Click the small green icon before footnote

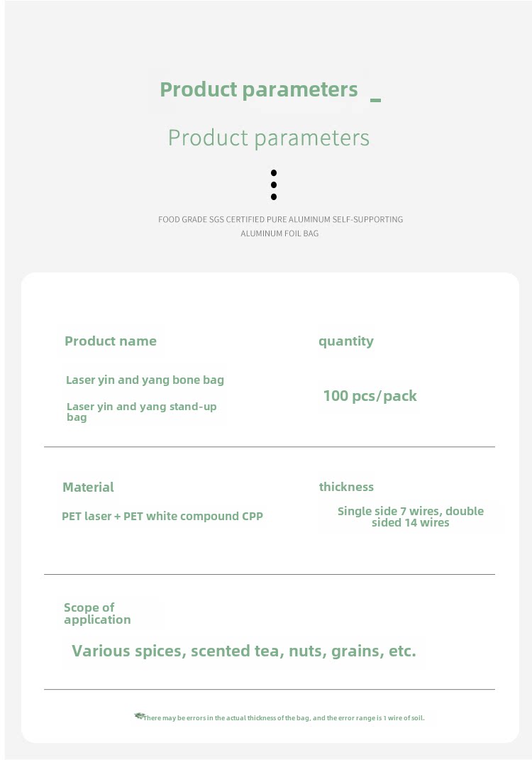139,716
